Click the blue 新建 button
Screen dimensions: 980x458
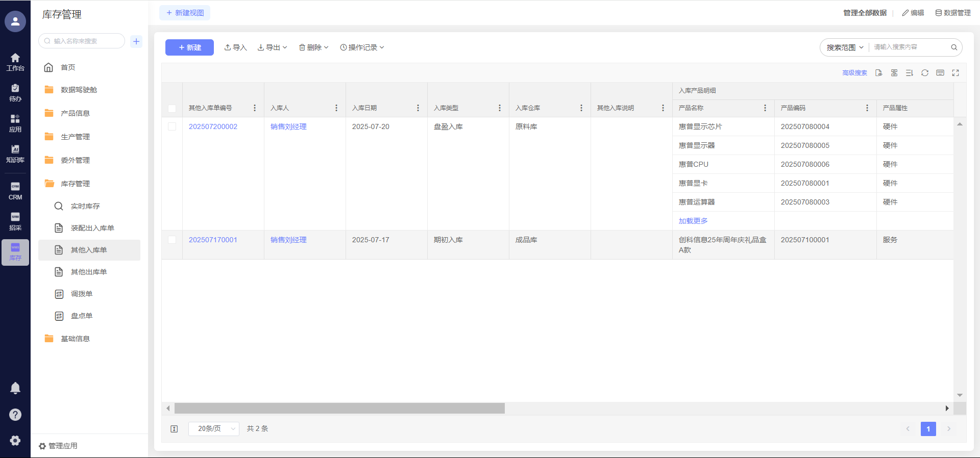click(x=189, y=47)
